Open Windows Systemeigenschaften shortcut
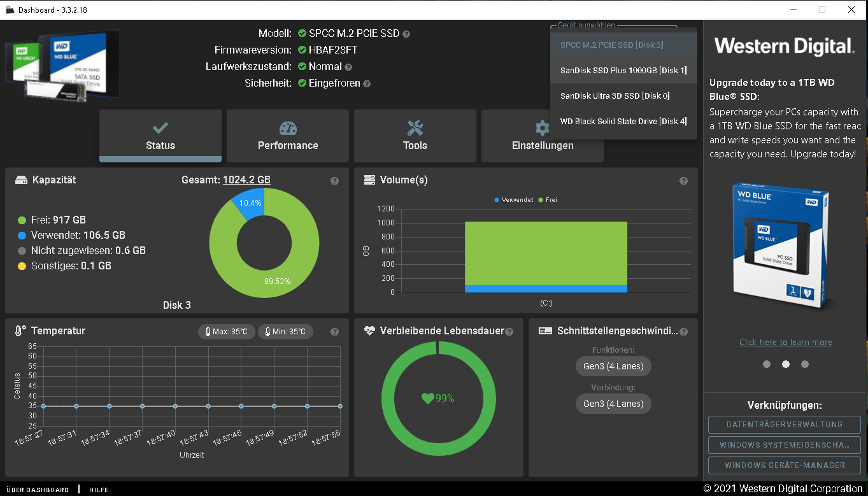 click(x=785, y=445)
